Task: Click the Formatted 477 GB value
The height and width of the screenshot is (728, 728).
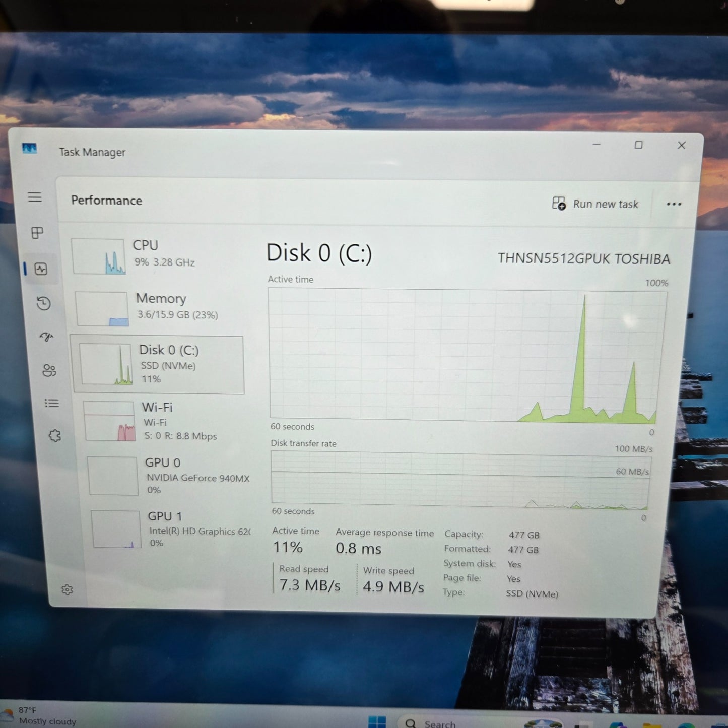Action: click(523, 550)
